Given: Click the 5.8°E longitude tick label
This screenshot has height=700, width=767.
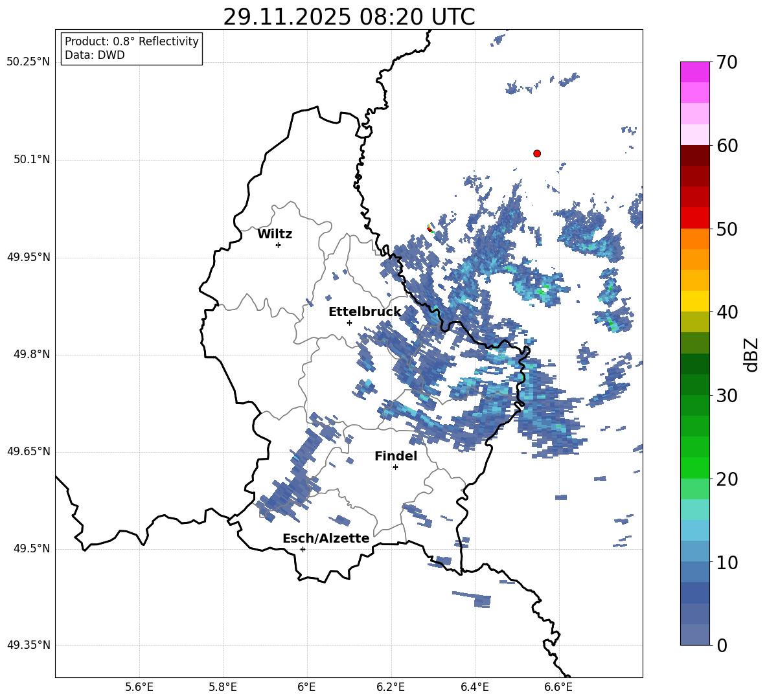Looking at the screenshot, I should coord(223,687).
